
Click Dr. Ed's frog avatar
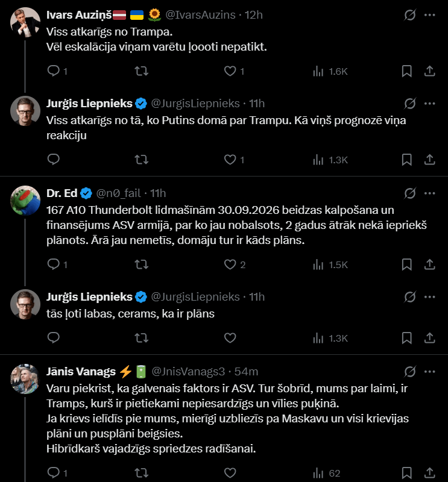[x=25, y=201]
